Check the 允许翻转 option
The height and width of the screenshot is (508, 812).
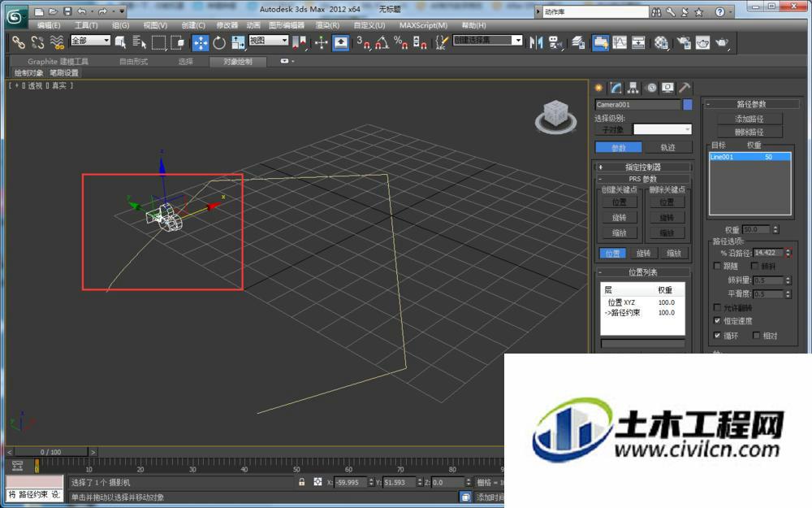click(717, 307)
